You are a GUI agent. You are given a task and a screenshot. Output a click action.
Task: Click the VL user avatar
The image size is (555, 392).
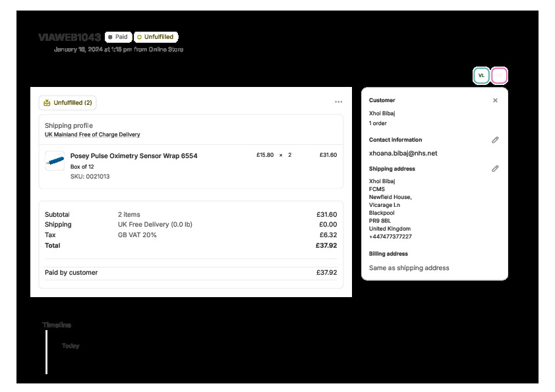(481, 76)
